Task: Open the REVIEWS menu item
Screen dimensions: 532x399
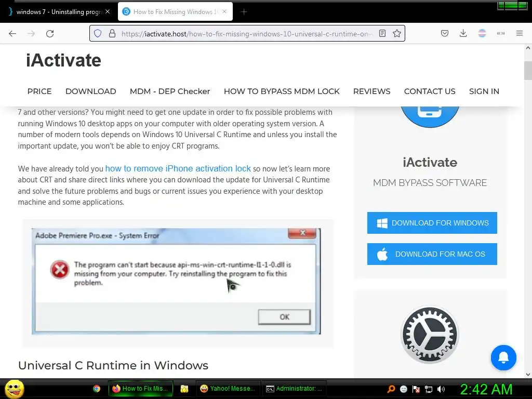Action: pos(371,91)
